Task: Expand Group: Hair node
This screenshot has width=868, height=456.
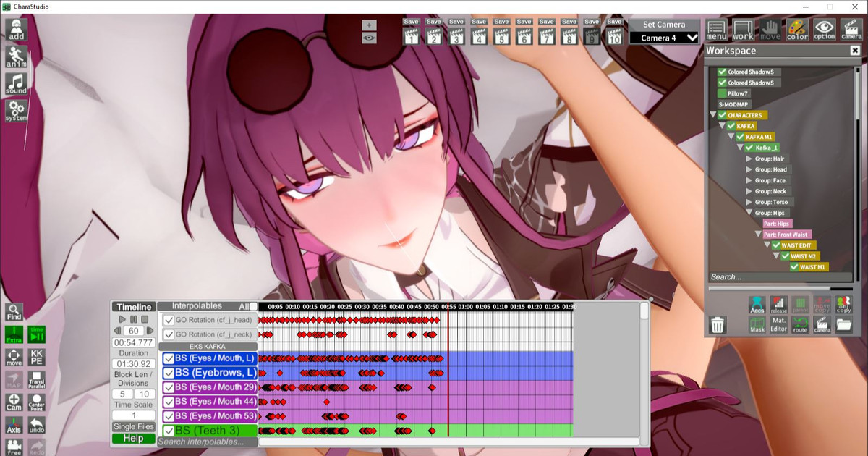Action: 749,159
